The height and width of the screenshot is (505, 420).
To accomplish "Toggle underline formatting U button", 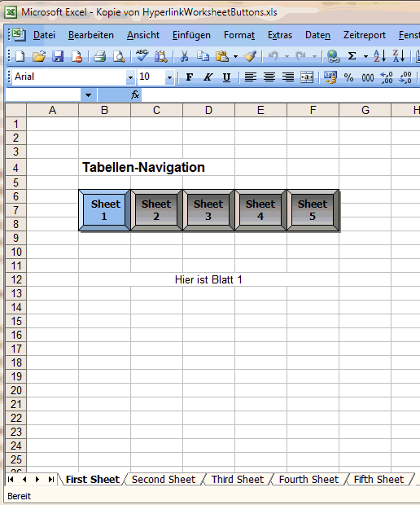I will point(226,77).
